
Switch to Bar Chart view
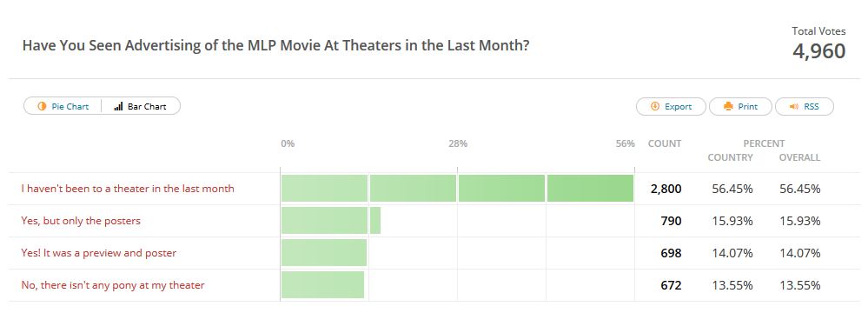[x=141, y=106]
